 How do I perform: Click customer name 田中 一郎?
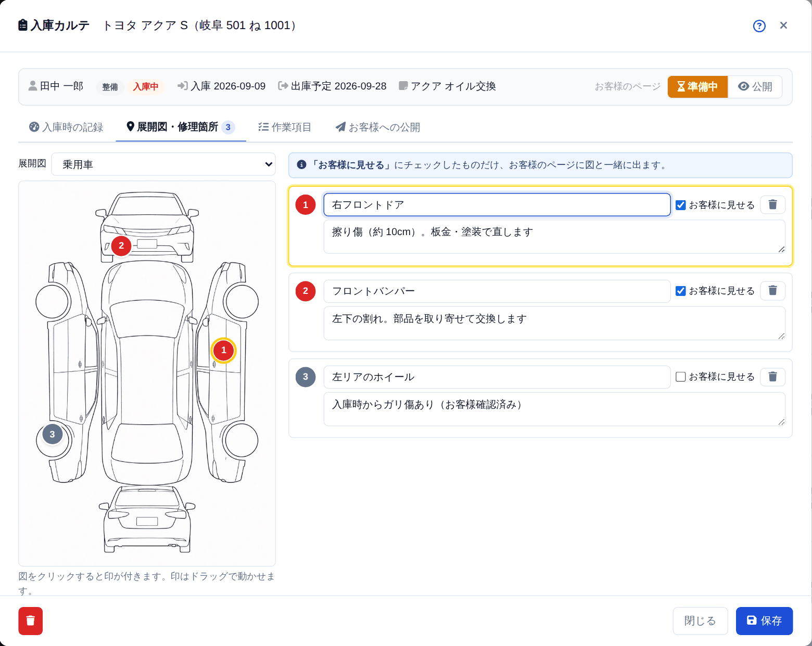(x=62, y=86)
